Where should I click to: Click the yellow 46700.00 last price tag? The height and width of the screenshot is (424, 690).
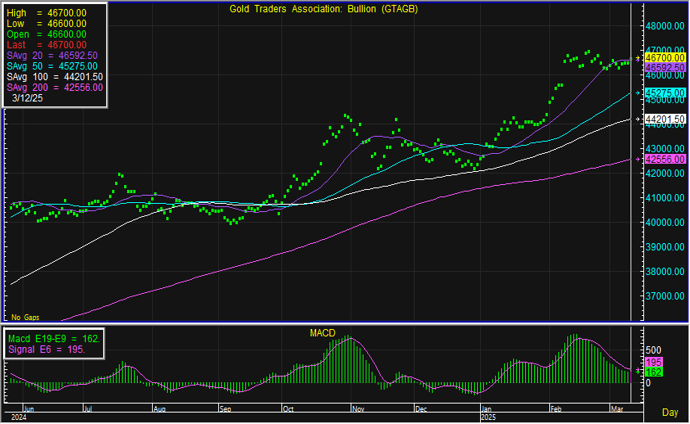coord(662,59)
